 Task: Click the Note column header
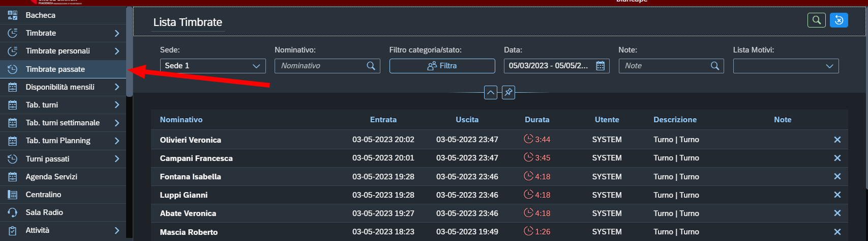coord(783,120)
